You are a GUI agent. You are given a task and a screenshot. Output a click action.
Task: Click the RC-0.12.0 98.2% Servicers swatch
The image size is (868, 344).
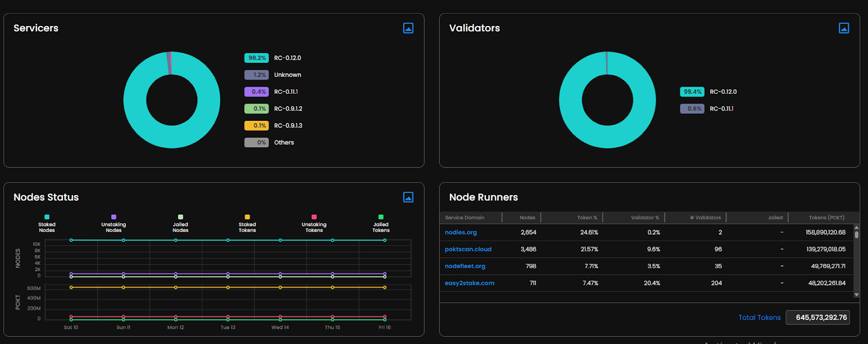(x=257, y=58)
